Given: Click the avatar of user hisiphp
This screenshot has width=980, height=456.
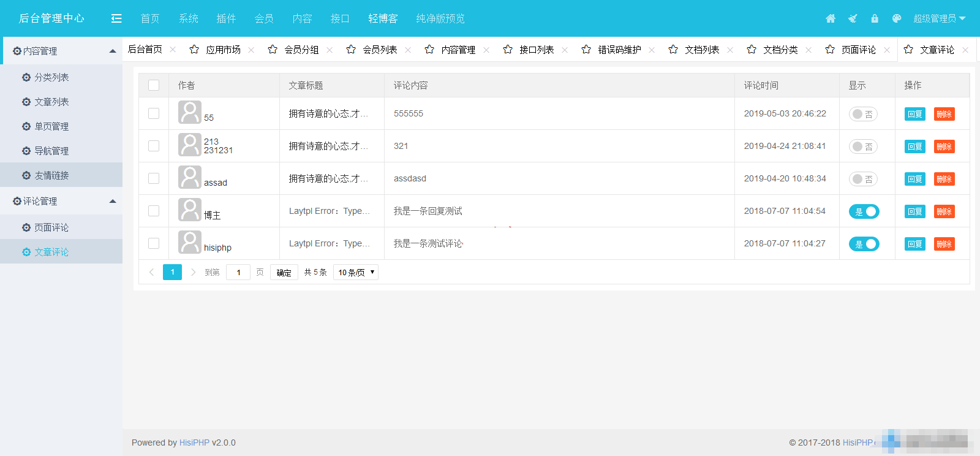Looking at the screenshot, I should (189, 242).
